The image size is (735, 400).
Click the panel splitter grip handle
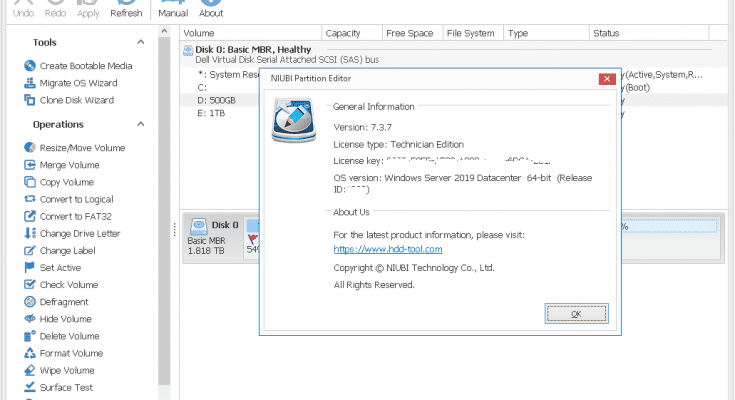[174, 229]
